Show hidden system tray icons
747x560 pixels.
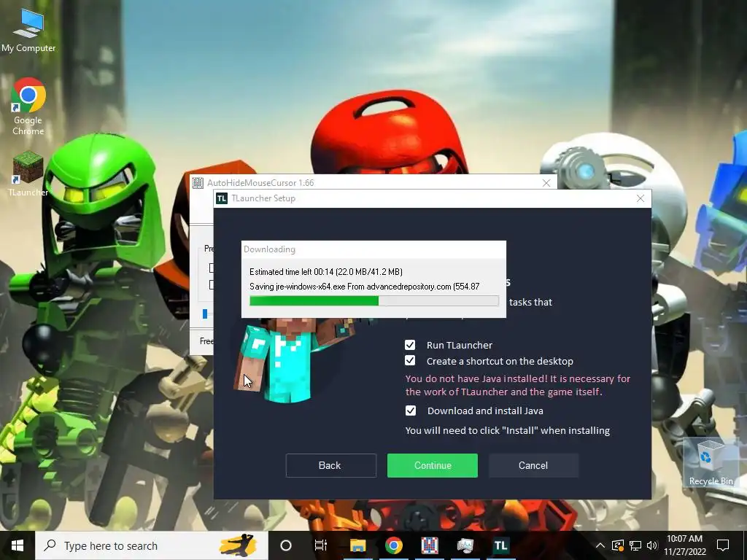(x=600, y=545)
